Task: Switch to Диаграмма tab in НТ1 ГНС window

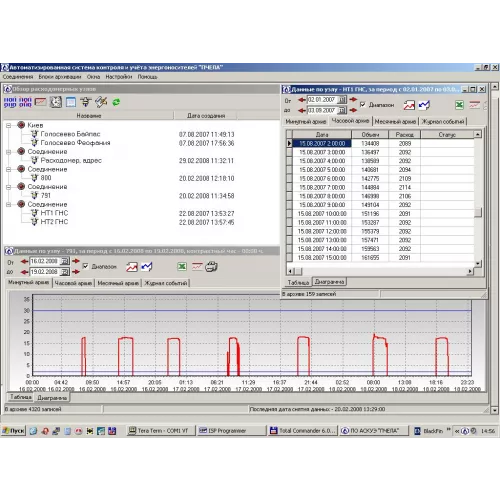Action: click(329, 282)
